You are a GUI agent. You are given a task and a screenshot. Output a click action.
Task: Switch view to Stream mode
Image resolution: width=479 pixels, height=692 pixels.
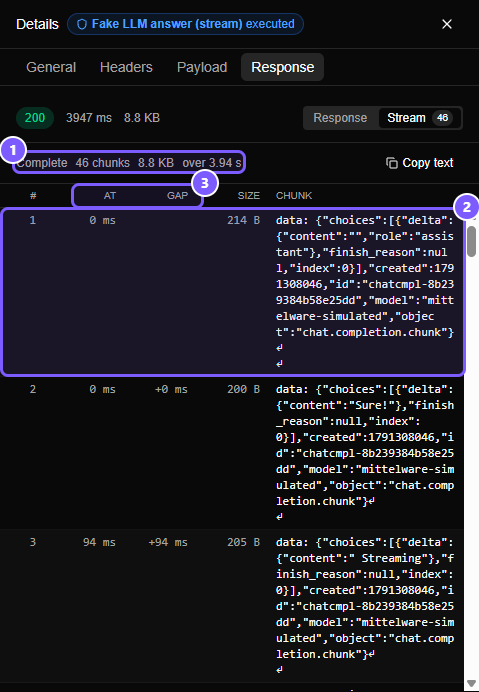(x=419, y=118)
